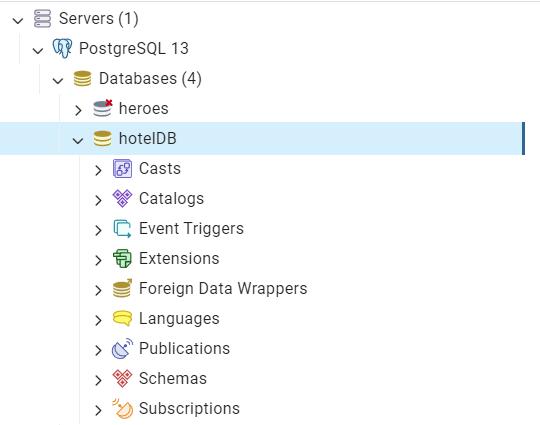
Task: Click the disconnected heroes database icon
Action: [x=103, y=108]
